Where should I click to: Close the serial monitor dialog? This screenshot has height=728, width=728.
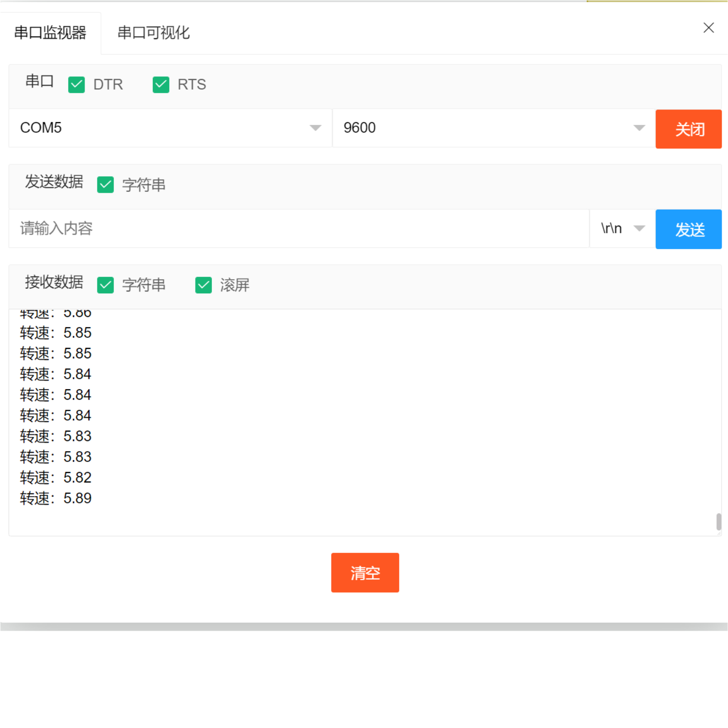point(708,28)
